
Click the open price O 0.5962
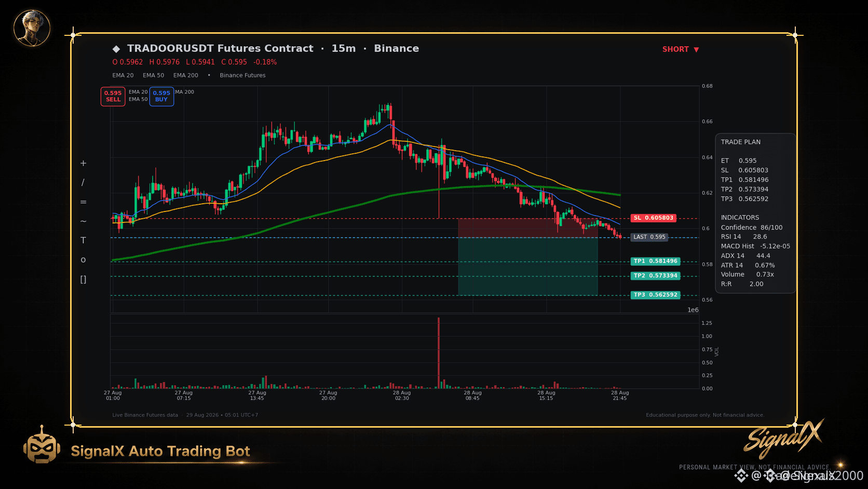[x=128, y=62]
